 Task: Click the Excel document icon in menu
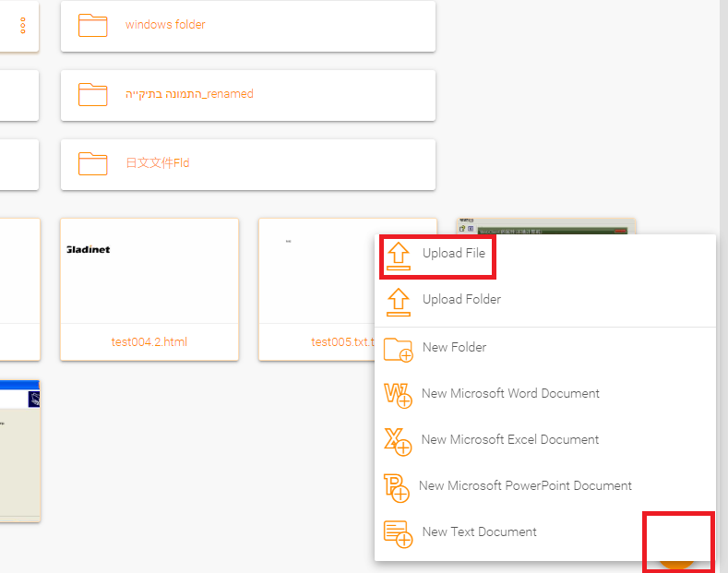pyautogui.click(x=398, y=441)
